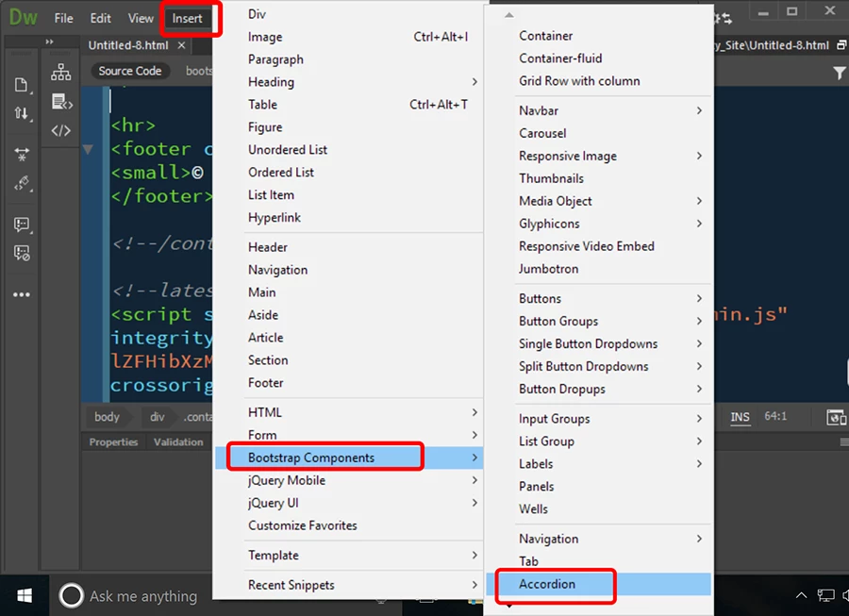Insert a Table from the menu
The image size is (849, 616).
(x=349, y=105)
